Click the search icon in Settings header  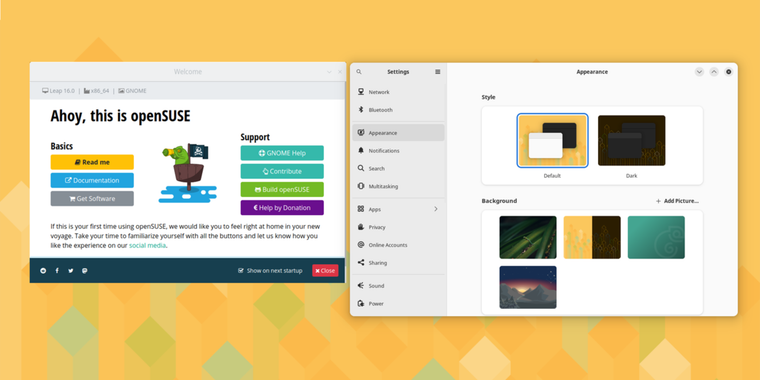point(359,72)
